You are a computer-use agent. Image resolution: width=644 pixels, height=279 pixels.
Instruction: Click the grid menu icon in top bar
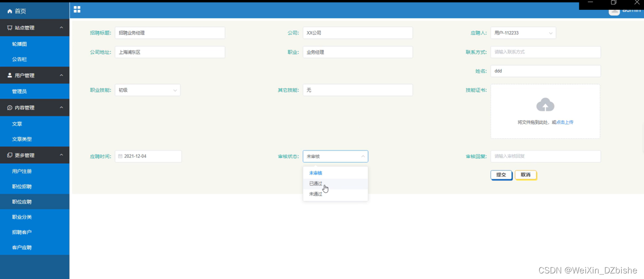[x=77, y=9]
